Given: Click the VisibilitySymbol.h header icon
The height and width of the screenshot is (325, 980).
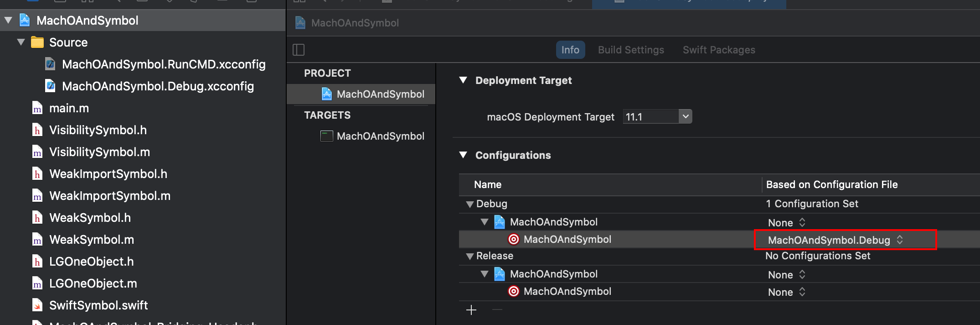Looking at the screenshot, I should pyautogui.click(x=37, y=130).
